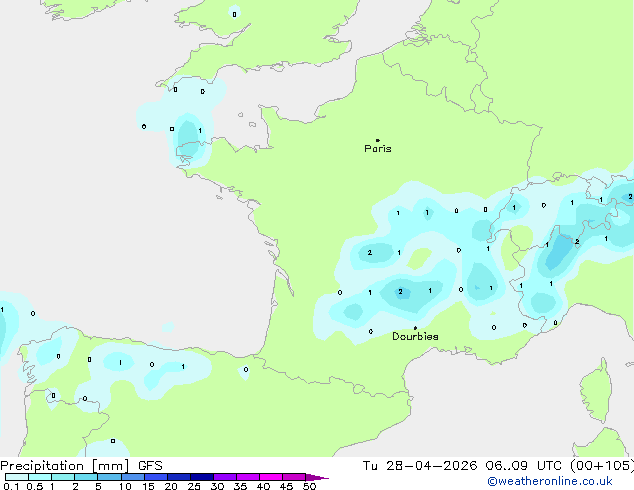Pick the legend swatch for 20–25 mm
The image size is (634, 490).
179,477
